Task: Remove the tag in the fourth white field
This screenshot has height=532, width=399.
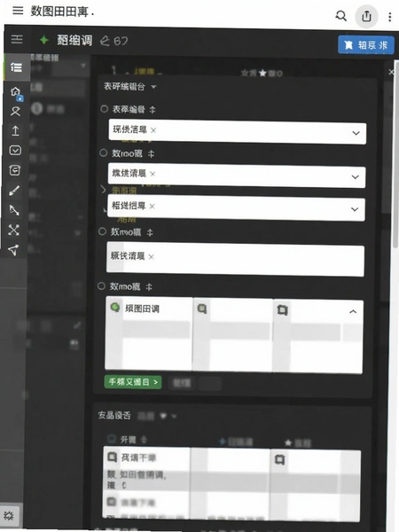Action: coord(151,257)
